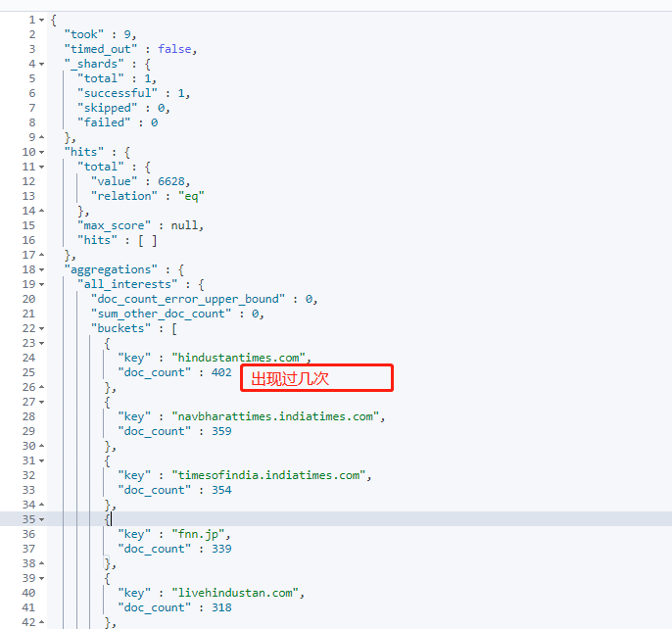672x629 pixels.
Task: Toggle fold arrow at line 26
Action: pos(41,387)
